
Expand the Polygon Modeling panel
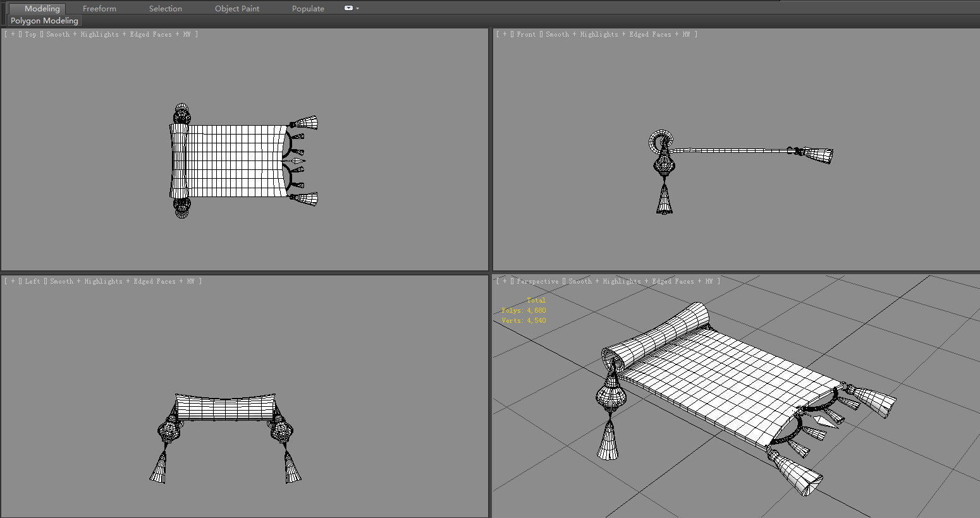(x=44, y=21)
